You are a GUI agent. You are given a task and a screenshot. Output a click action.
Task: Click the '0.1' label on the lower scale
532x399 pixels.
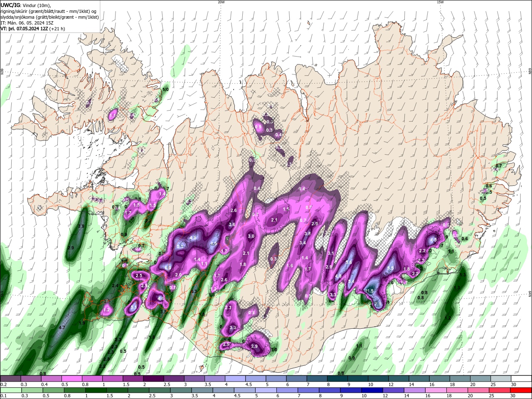3,396
